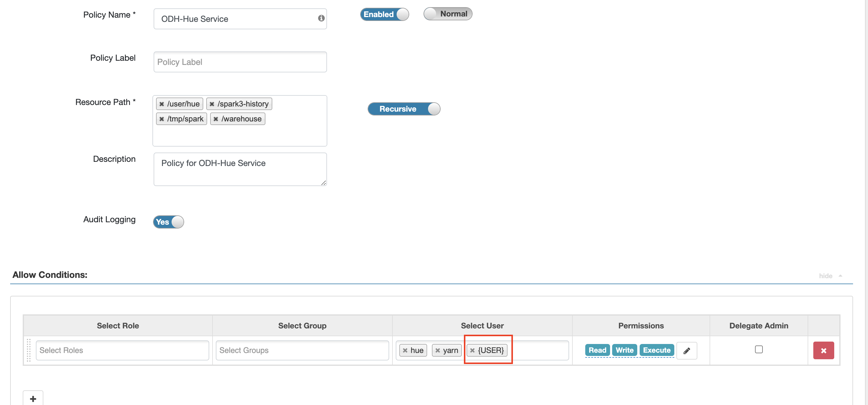Screen dimensions: 868x405
Task: Open the Select Roles dropdown
Action: [122, 350]
